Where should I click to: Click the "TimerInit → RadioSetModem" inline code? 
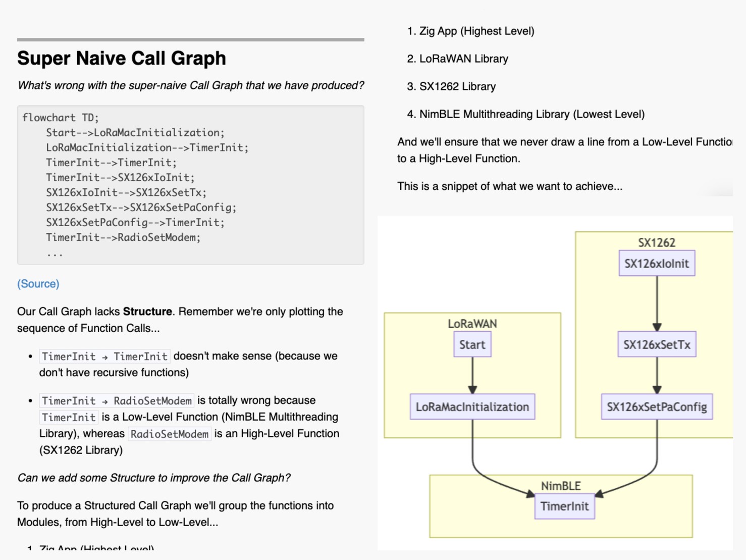point(117,401)
